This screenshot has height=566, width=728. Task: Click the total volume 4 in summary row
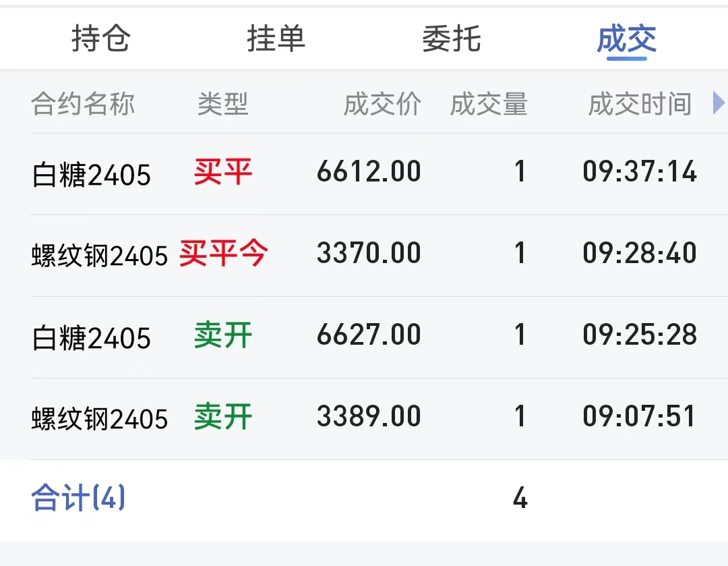click(x=520, y=499)
